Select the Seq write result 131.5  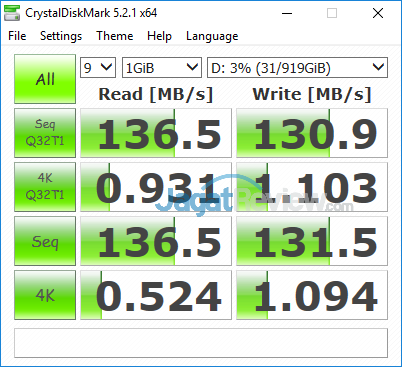pos(312,241)
